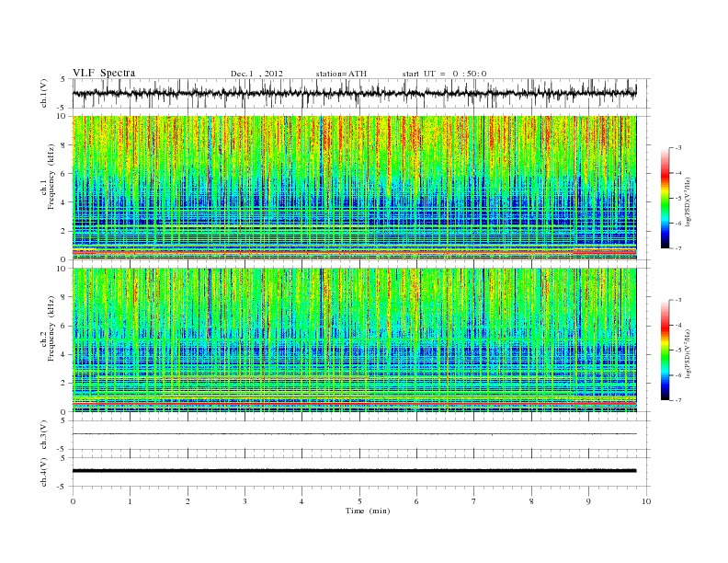Click time-axis tick label "3"
The height and width of the screenshot is (563, 728).
click(x=245, y=501)
